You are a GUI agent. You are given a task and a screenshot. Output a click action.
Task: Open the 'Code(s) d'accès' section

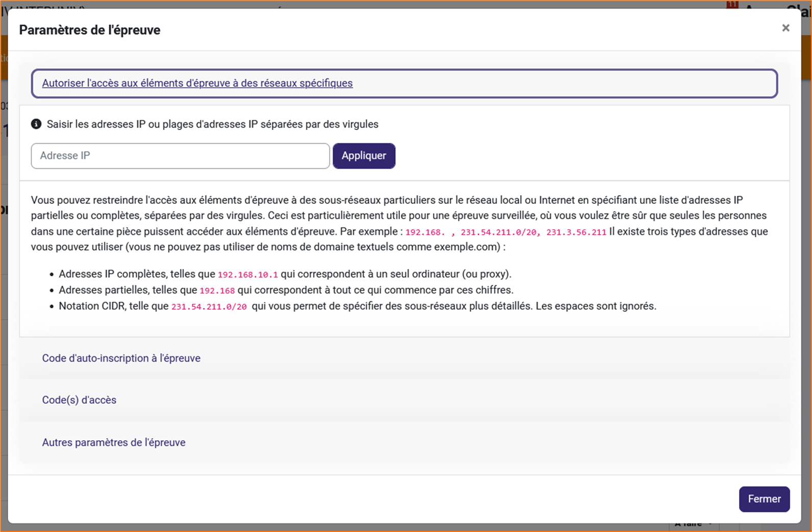click(79, 400)
